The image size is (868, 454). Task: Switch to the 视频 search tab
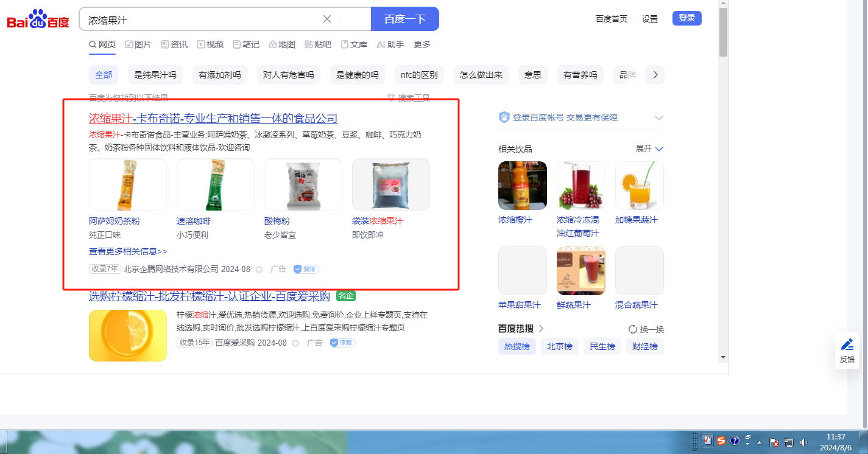(x=210, y=44)
